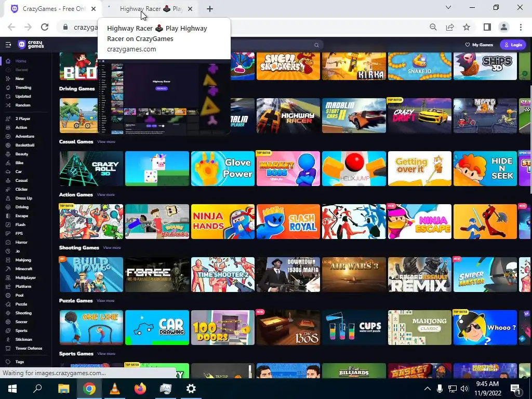Screen dimensions: 532x399
Task: Click the Login button
Action: point(513,45)
